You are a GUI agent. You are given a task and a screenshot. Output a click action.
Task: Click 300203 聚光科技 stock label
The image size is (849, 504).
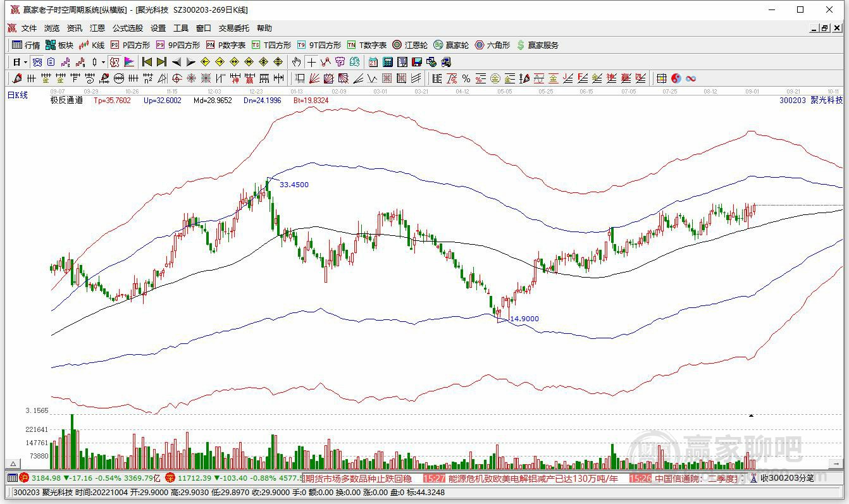(x=811, y=100)
